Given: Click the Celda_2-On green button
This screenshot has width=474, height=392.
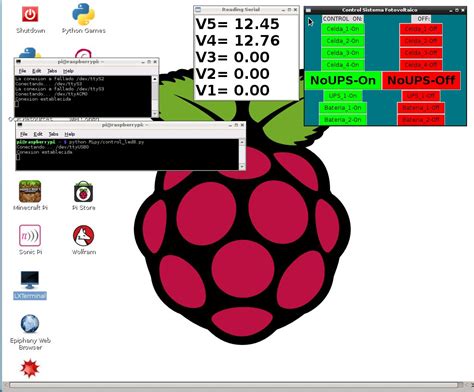Looking at the screenshot, I should coord(343,41).
